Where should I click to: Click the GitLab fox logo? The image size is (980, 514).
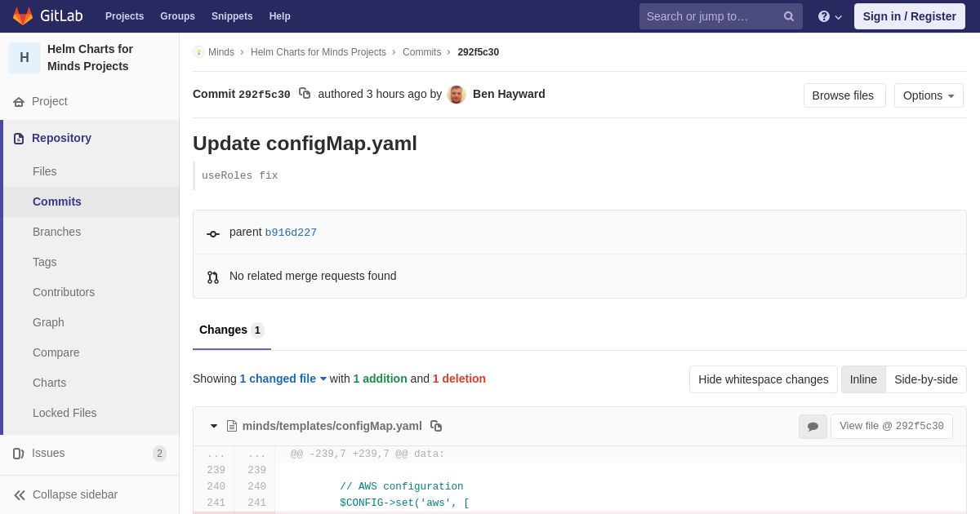[x=23, y=16]
